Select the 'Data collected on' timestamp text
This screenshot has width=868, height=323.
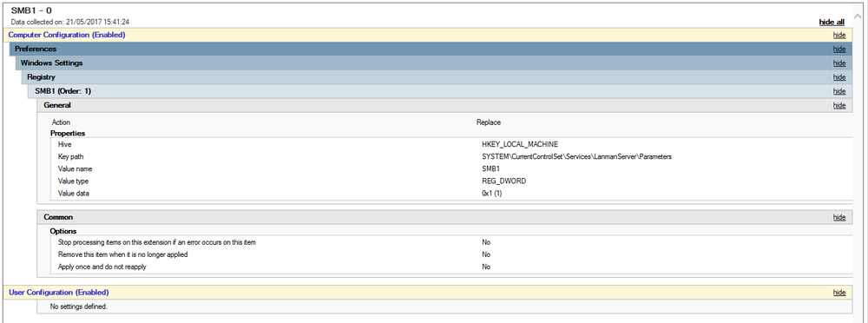point(70,23)
